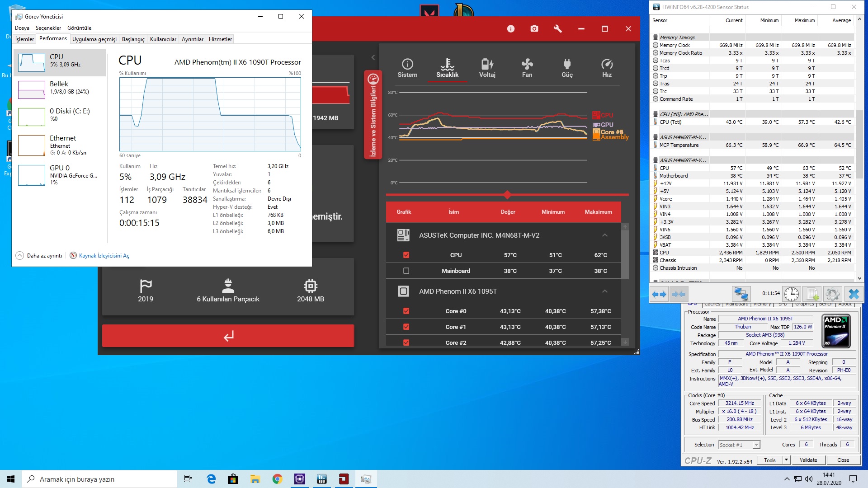The image size is (868, 488).
Task: Click Kaynak İzleyicisini Aç link
Action: (104, 256)
